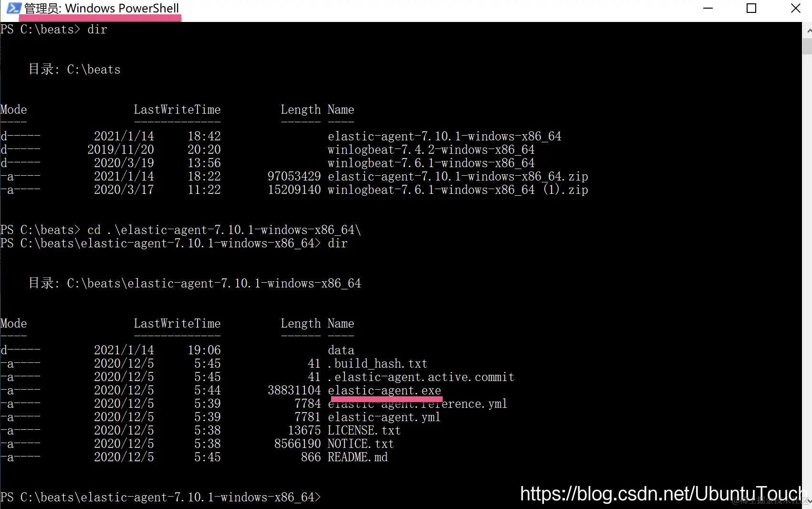Screen dimensions: 812x509
Task: Click the PowerShell icon in title bar
Action: (x=13, y=8)
